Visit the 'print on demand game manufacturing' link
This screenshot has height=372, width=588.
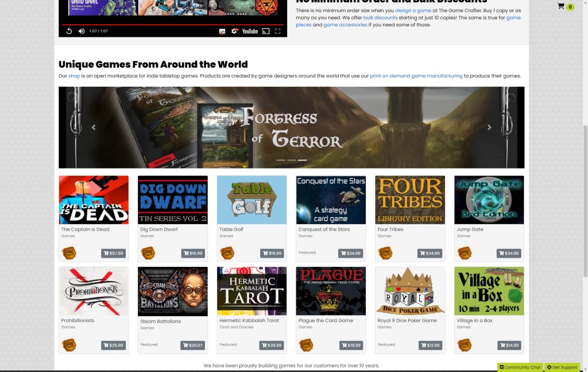[416, 75]
